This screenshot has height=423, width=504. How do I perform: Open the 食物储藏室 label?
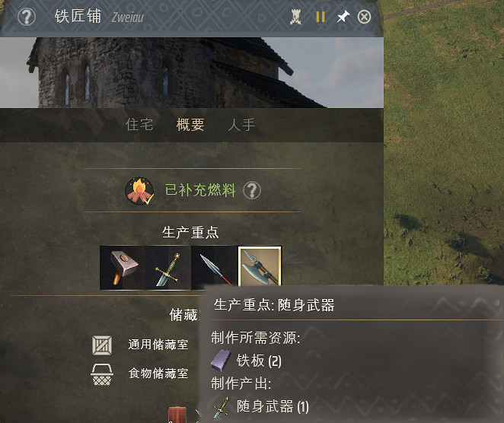(158, 374)
